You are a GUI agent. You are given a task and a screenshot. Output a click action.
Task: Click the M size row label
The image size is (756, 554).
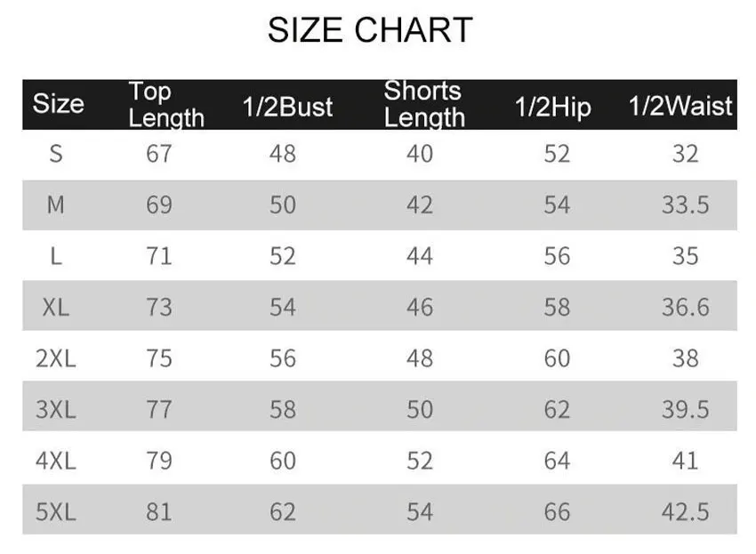pos(55,205)
